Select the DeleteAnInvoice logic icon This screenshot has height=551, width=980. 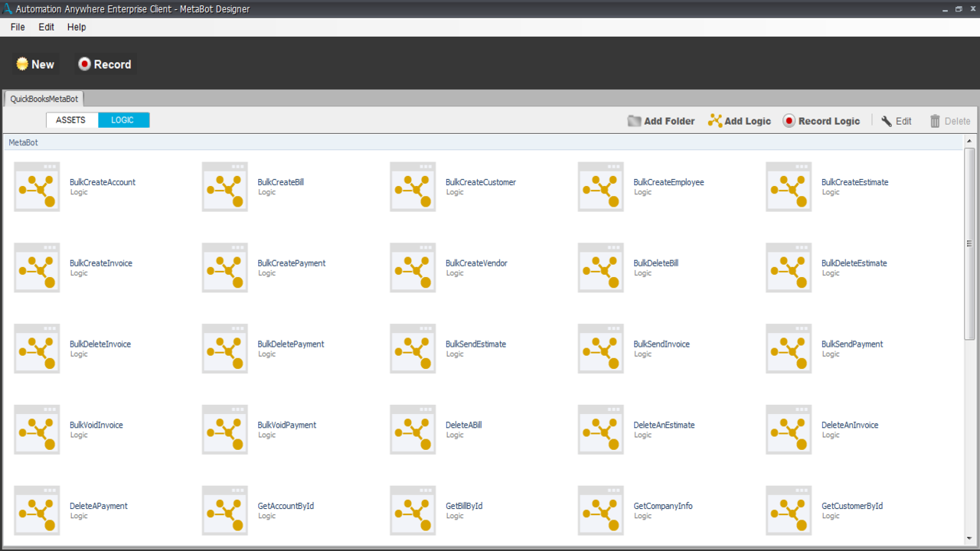coord(789,430)
